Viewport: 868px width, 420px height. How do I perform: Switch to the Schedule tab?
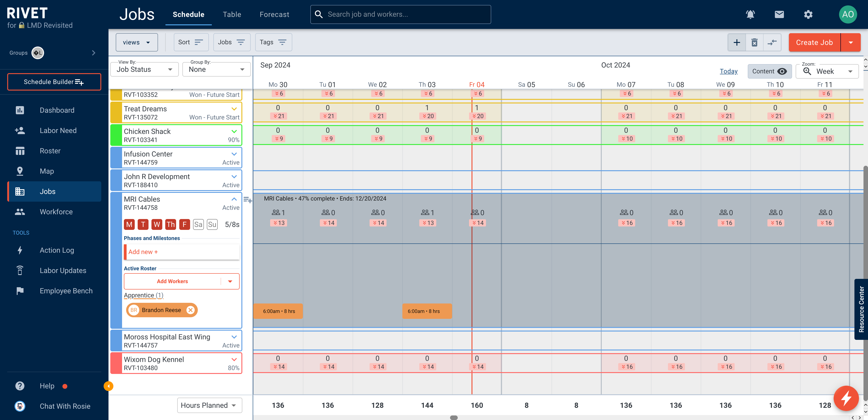click(x=188, y=14)
